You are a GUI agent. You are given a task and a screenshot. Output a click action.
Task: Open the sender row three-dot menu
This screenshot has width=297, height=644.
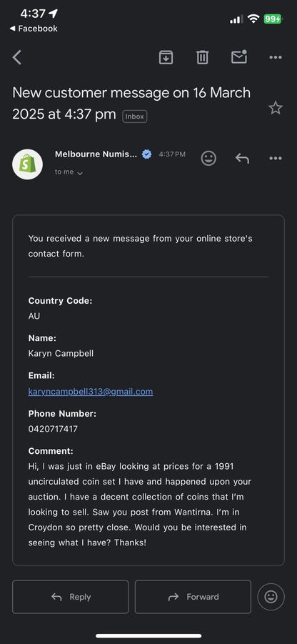pos(276,158)
